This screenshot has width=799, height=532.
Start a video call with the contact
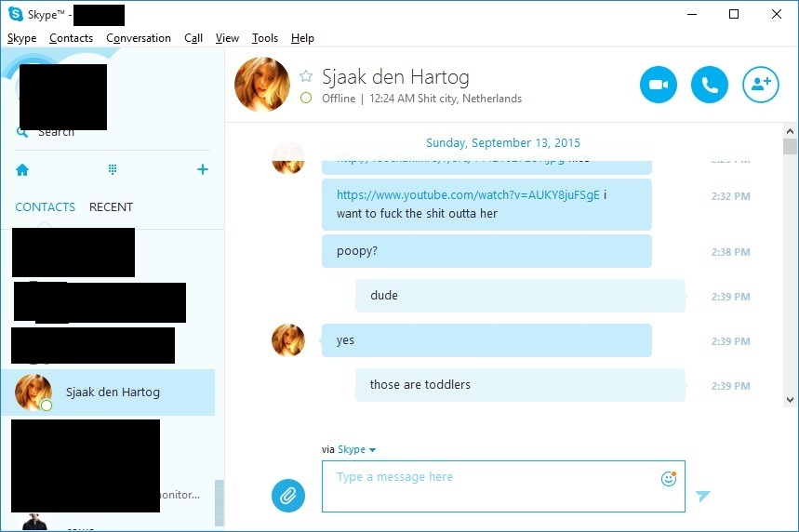pos(658,85)
